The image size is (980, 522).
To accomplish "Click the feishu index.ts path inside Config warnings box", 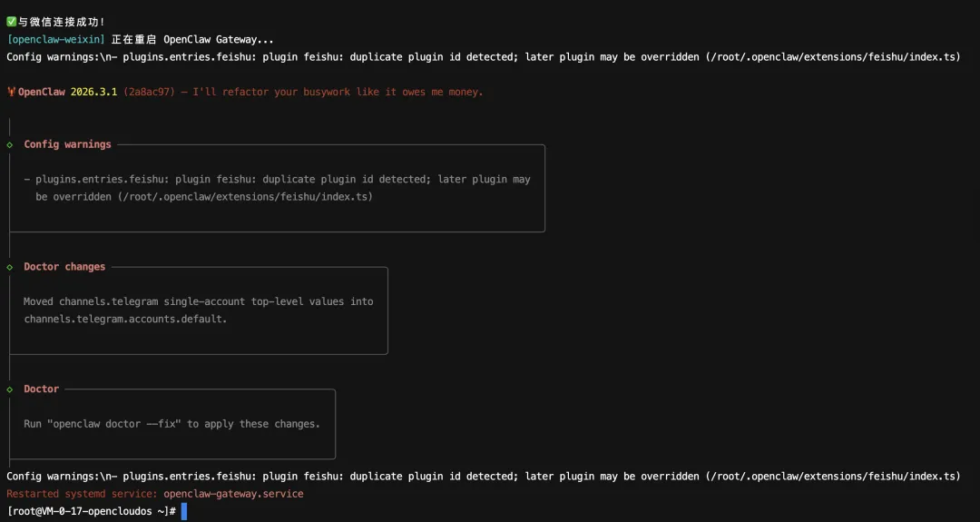I will 245,197.
